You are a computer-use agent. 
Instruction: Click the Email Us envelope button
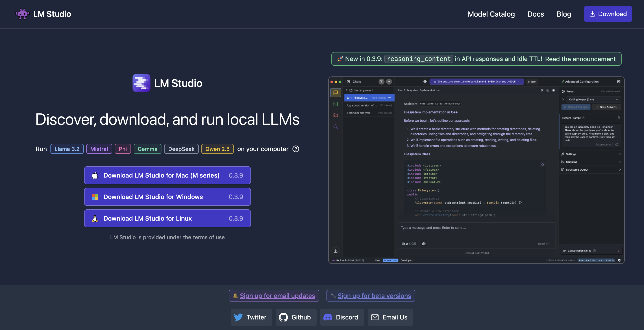(390, 317)
